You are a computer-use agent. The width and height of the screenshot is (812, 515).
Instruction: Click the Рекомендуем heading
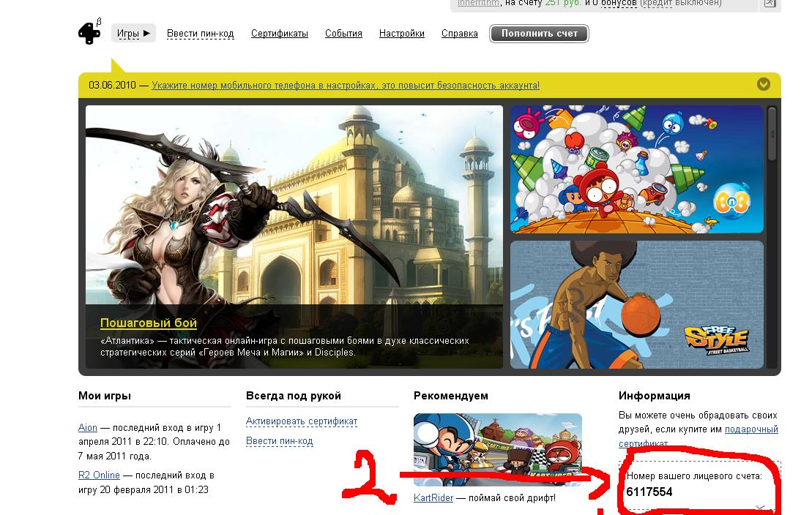[451, 396]
